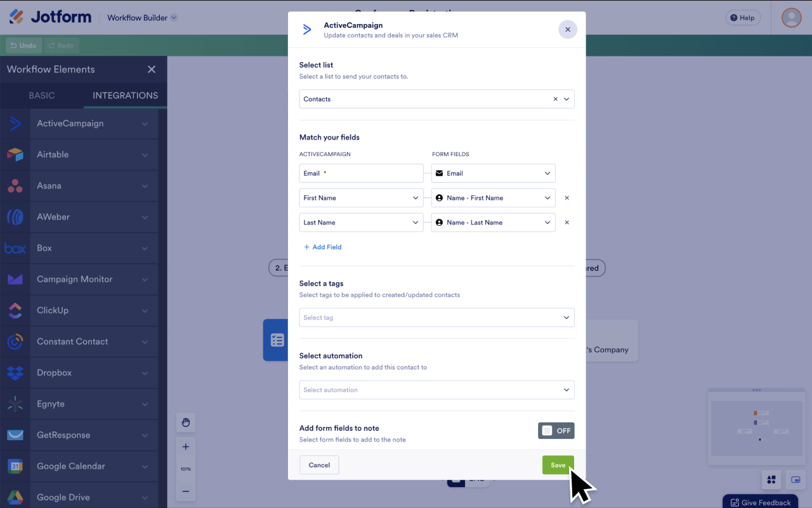Click the Jotform logo
812x508 pixels.
click(50, 17)
